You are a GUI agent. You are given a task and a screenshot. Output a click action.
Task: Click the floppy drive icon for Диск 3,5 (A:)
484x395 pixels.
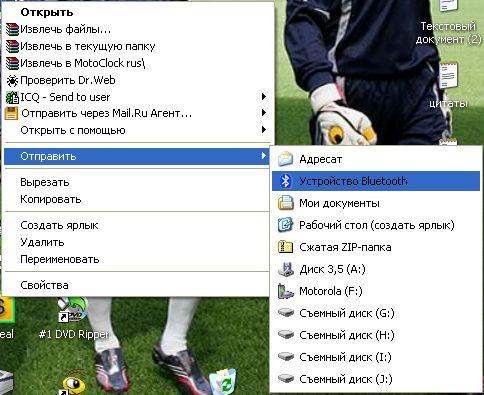(286, 269)
